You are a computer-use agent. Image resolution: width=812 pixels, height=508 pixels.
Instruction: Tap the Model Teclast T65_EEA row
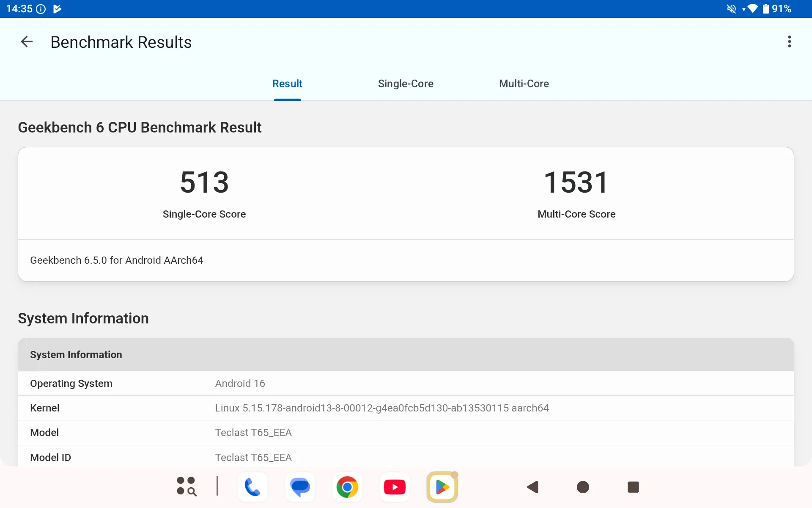[406, 433]
